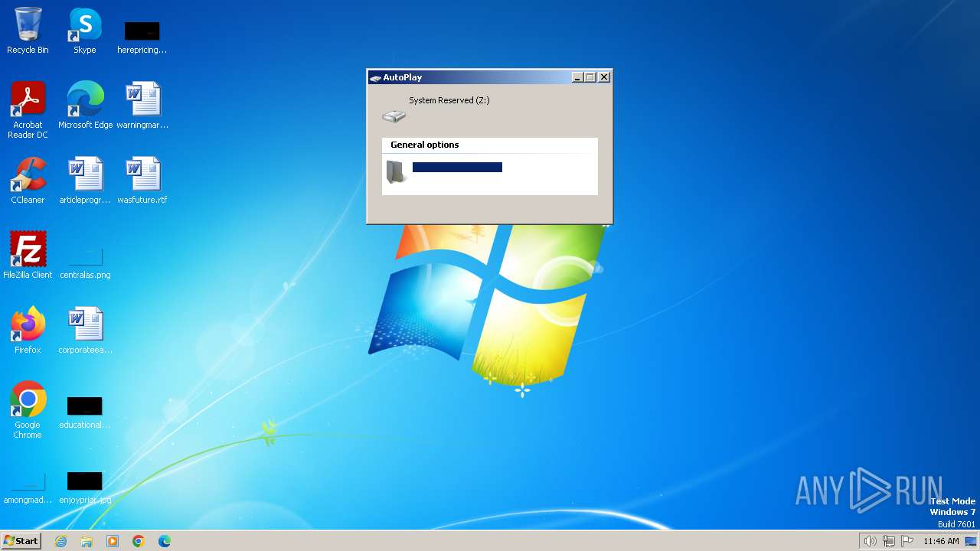Select wasfuture.rtf document on desktop

142,181
